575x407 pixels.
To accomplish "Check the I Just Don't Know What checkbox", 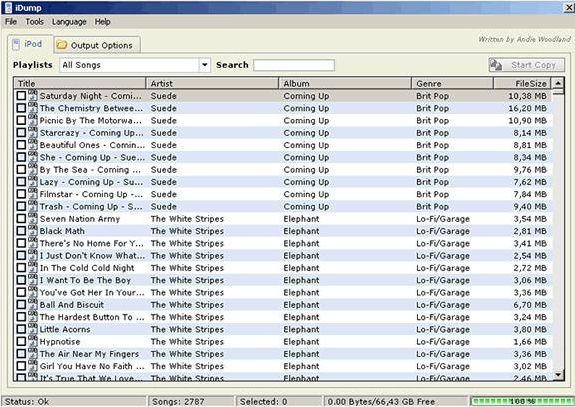I will pyautogui.click(x=21, y=256).
